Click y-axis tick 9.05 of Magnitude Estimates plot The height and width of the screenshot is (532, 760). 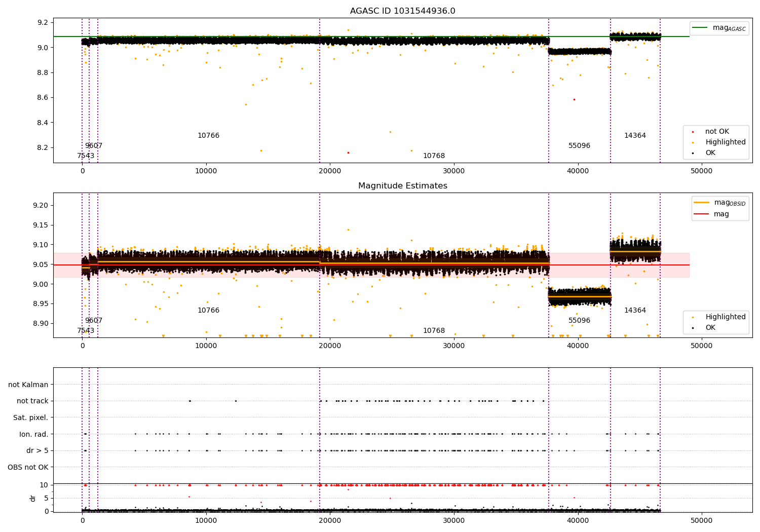pyautogui.click(x=41, y=265)
